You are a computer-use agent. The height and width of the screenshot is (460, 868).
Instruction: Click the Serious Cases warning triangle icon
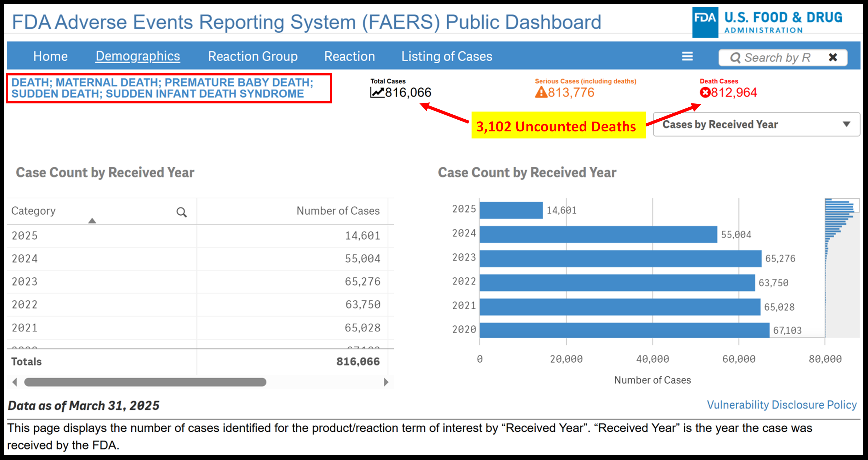click(x=541, y=92)
